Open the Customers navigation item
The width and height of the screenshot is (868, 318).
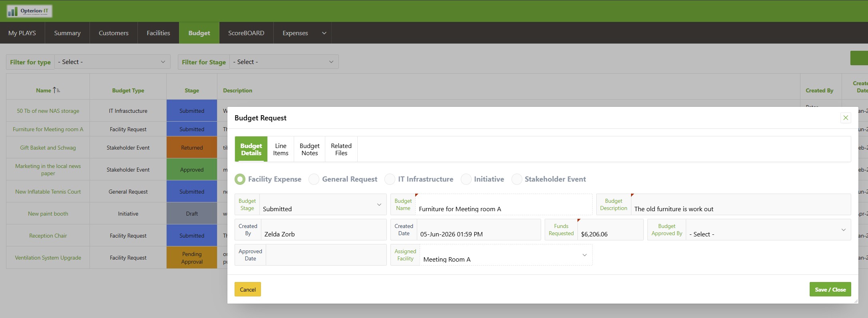pyautogui.click(x=114, y=33)
